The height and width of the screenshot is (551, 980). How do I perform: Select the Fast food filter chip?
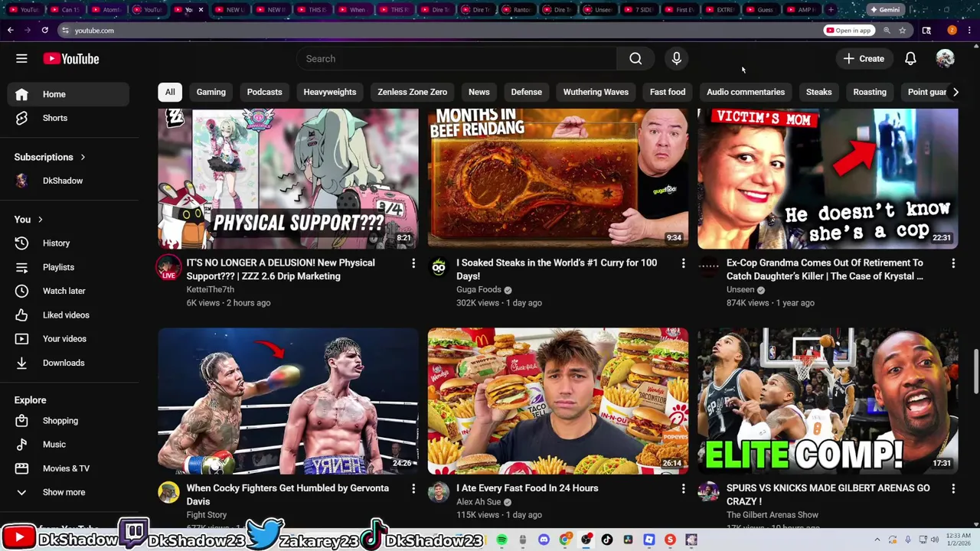tap(668, 92)
